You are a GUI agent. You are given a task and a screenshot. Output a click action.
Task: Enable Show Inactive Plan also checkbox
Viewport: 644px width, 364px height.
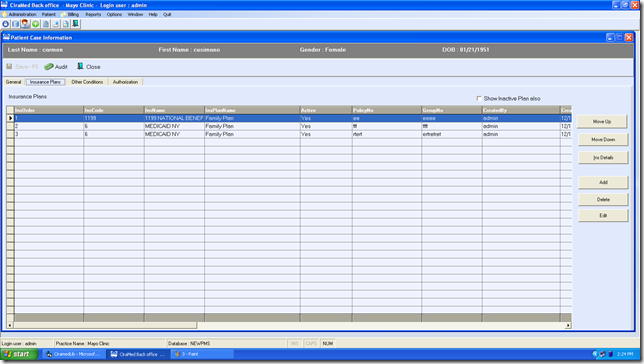(479, 99)
